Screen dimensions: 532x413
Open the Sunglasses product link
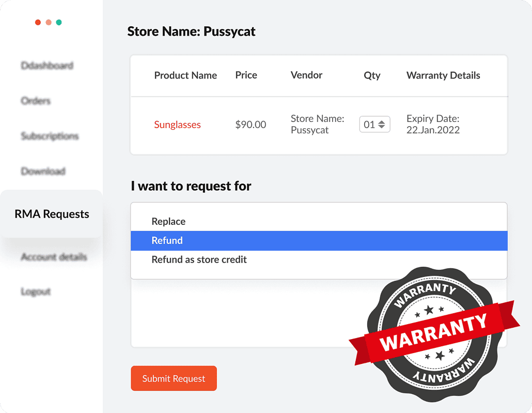pyautogui.click(x=177, y=125)
